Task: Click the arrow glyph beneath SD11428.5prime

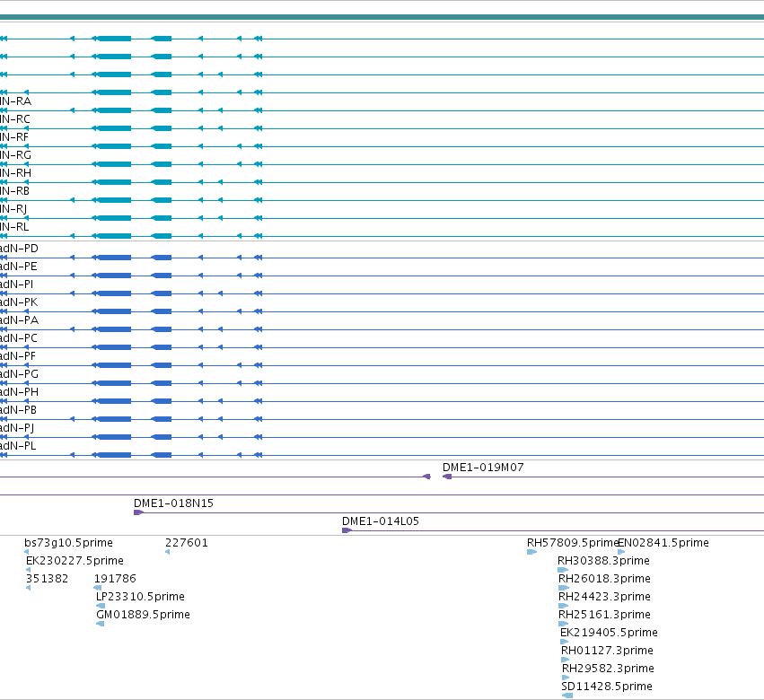Action: pyautogui.click(x=567, y=696)
